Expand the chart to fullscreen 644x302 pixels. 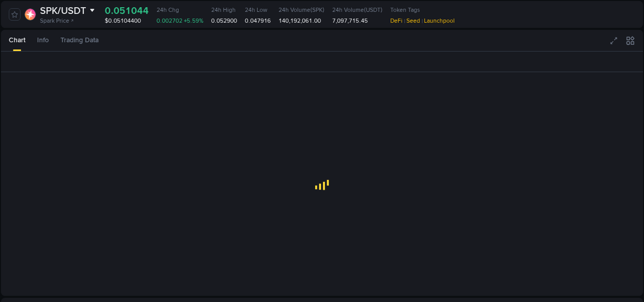tap(613, 40)
